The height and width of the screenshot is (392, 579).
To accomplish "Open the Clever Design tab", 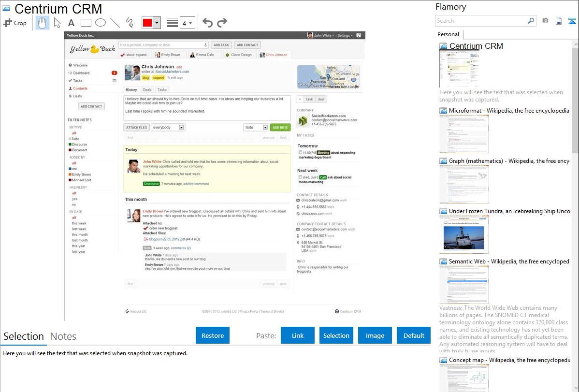I will click(239, 55).
